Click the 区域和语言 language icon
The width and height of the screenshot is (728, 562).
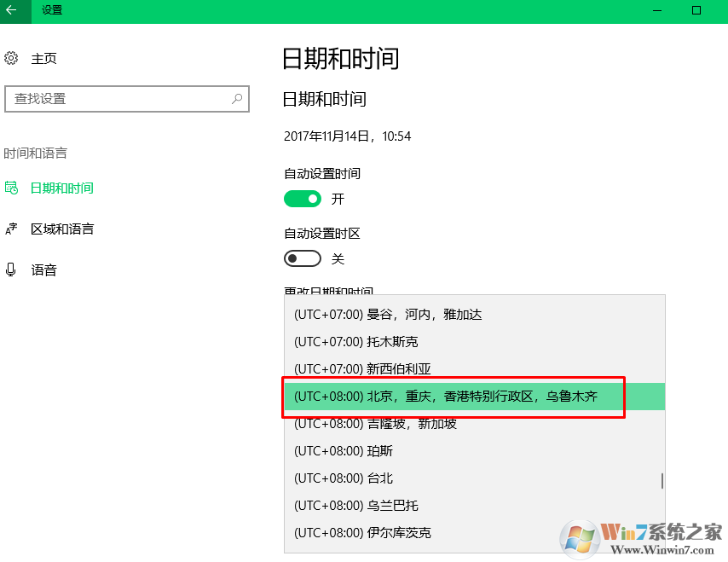[x=11, y=229]
